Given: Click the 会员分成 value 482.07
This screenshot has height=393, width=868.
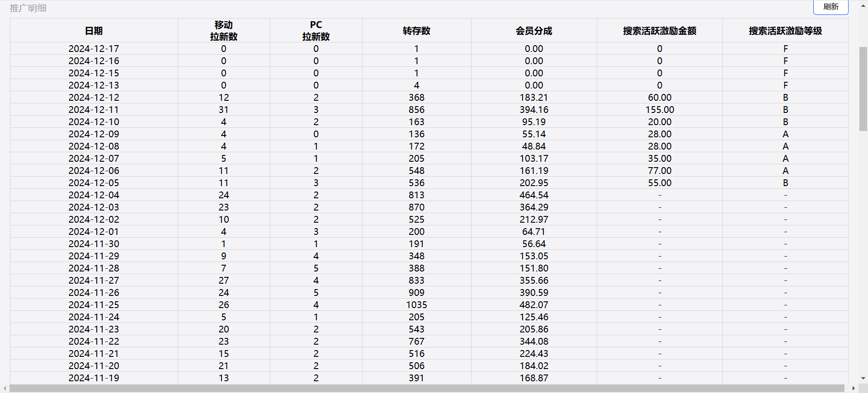Looking at the screenshot, I should click(x=534, y=305).
